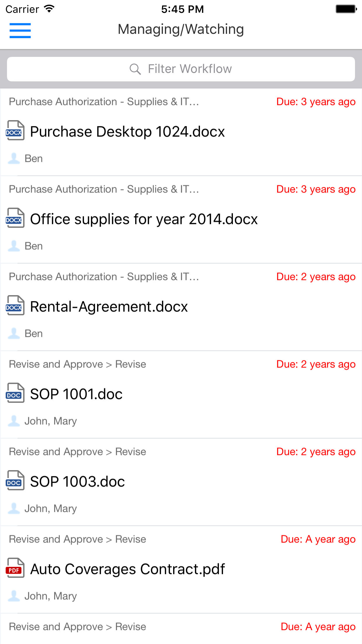362x644 pixels.
Task: Tap the person icon next to Ben in the first item
Action: point(14,158)
